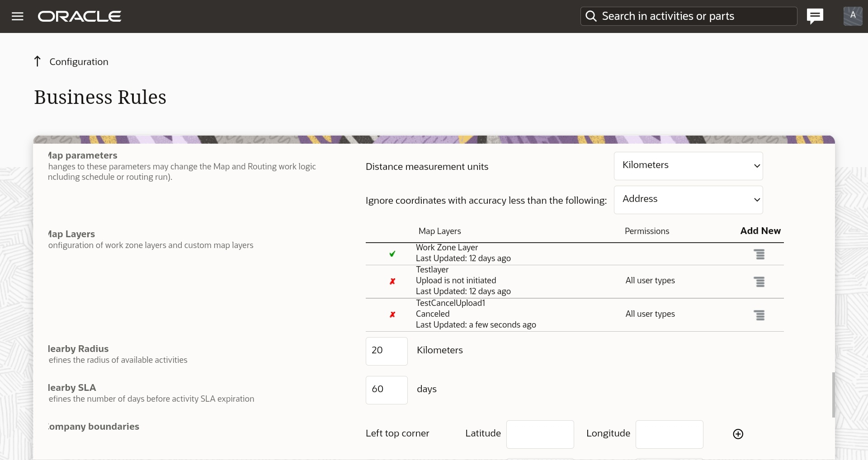
Task: Select the Testlayer name
Action: point(432,270)
